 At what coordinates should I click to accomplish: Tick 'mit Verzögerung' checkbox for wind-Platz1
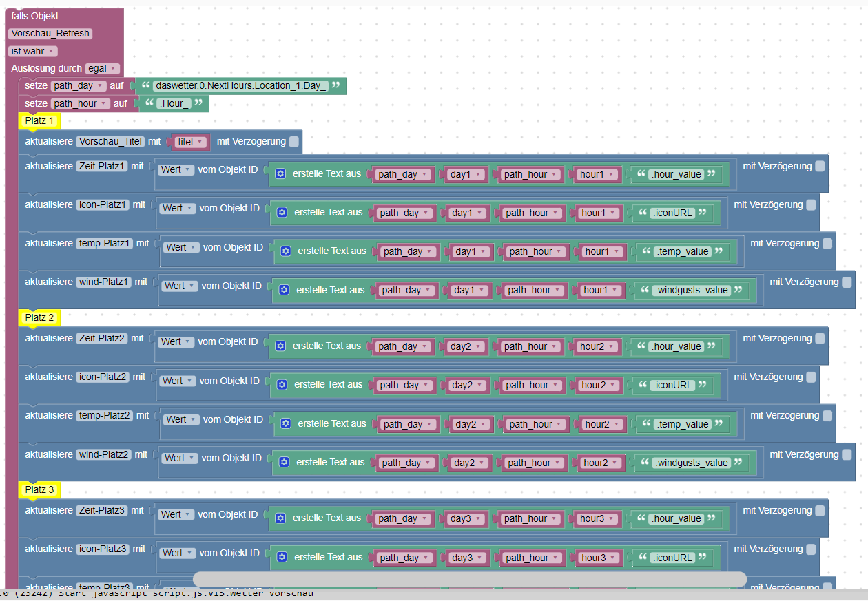click(x=847, y=282)
